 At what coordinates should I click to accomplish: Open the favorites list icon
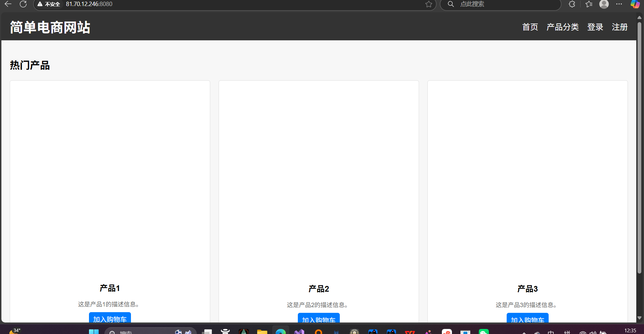pyautogui.click(x=589, y=4)
